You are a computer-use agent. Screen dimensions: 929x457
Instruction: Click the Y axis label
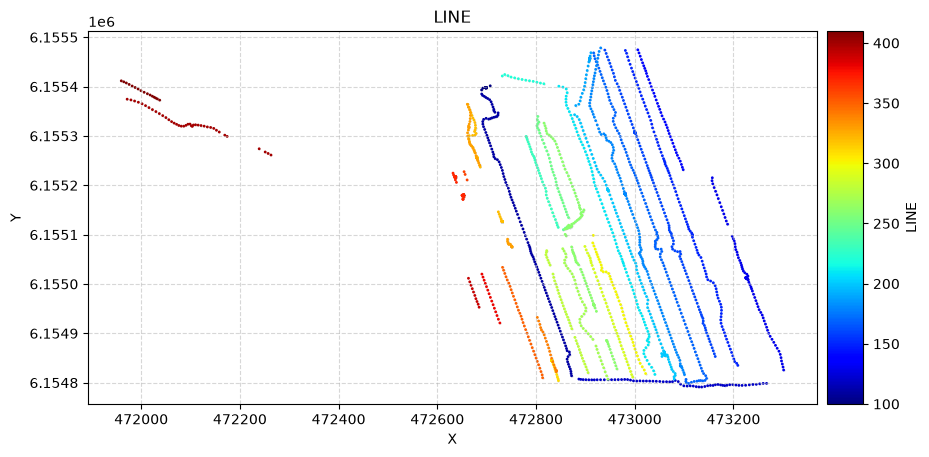(x=16, y=218)
